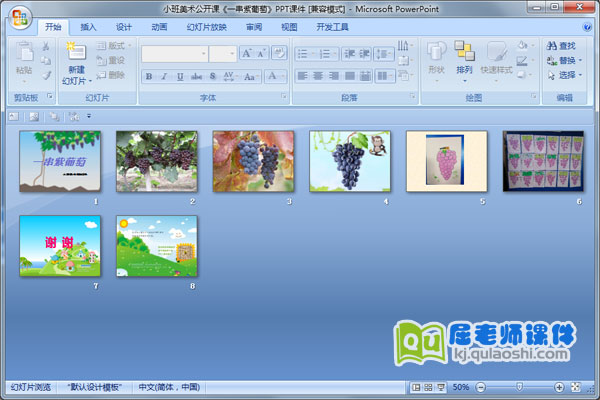The image size is (600, 400).
Task: Click the Select button
Action: click(564, 75)
